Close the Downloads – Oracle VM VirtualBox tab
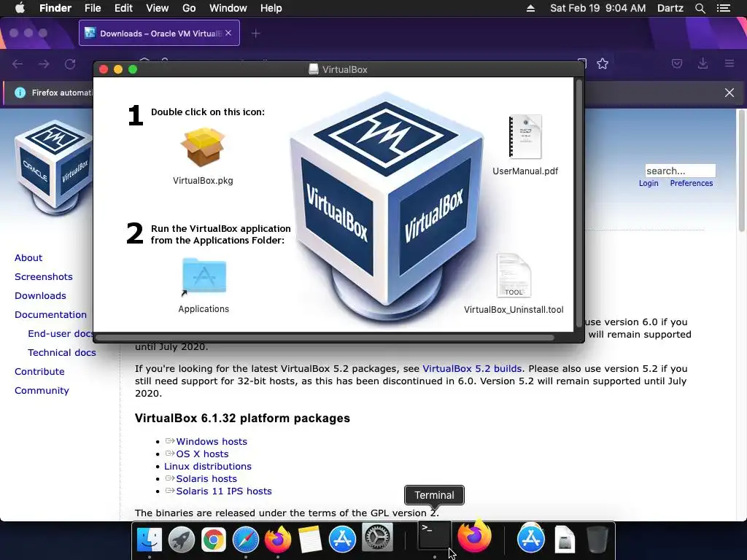This screenshot has width=747, height=560. pos(228,33)
